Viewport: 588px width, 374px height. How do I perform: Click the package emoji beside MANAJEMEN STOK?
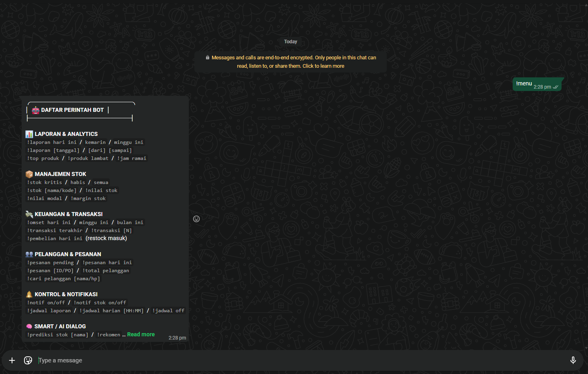tap(29, 174)
